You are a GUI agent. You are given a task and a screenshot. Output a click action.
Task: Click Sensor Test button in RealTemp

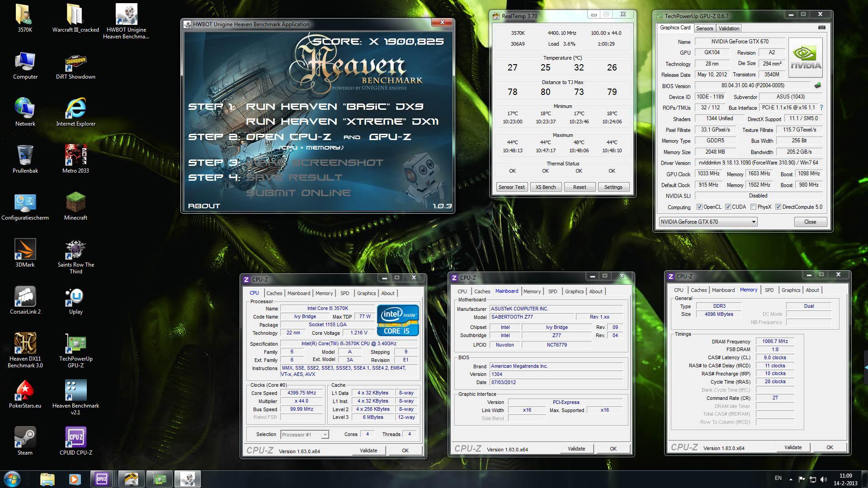click(x=511, y=187)
